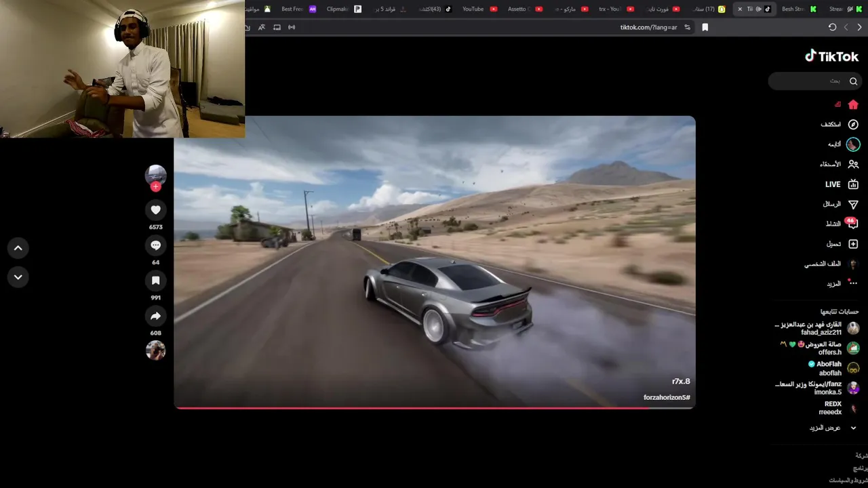Share the video with the arrow icon
The width and height of the screenshot is (868, 488).
155,316
